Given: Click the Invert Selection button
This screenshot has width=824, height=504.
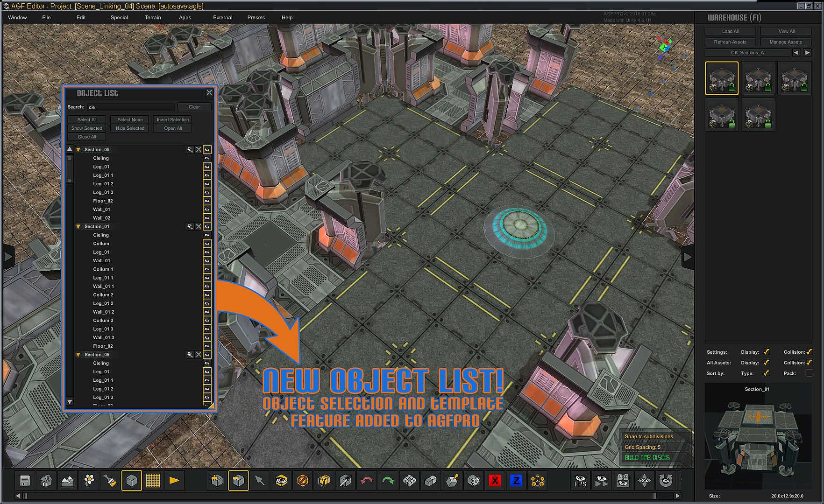Looking at the screenshot, I should pos(172,120).
